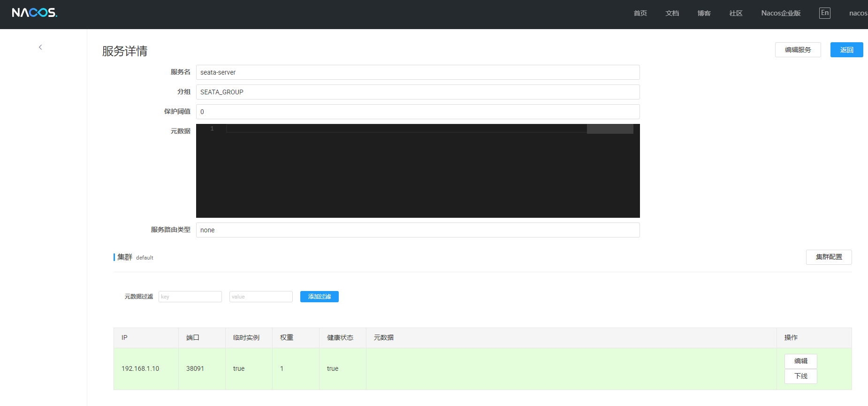
Task: Open the 首页 home menu item
Action: pyautogui.click(x=640, y=13)
